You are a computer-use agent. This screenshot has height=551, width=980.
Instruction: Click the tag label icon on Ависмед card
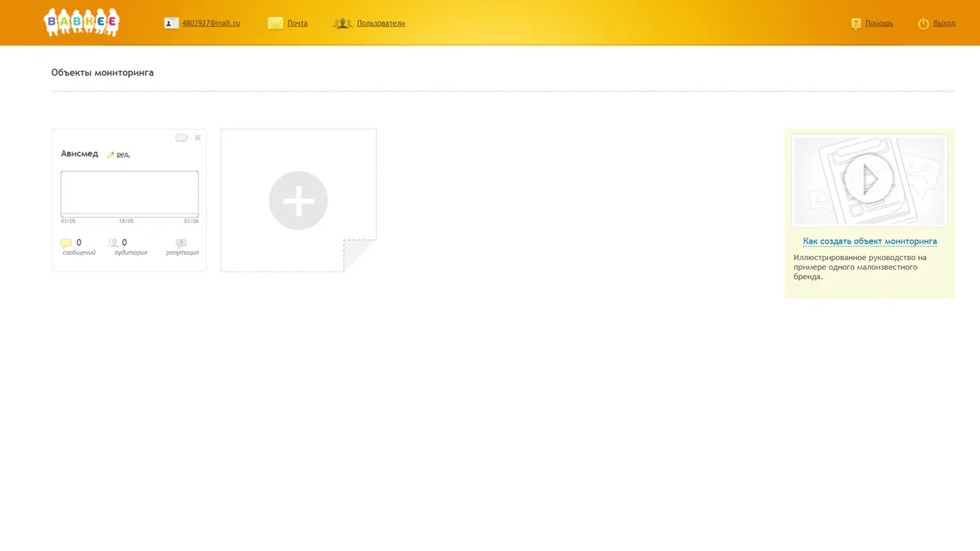(181, 138)
